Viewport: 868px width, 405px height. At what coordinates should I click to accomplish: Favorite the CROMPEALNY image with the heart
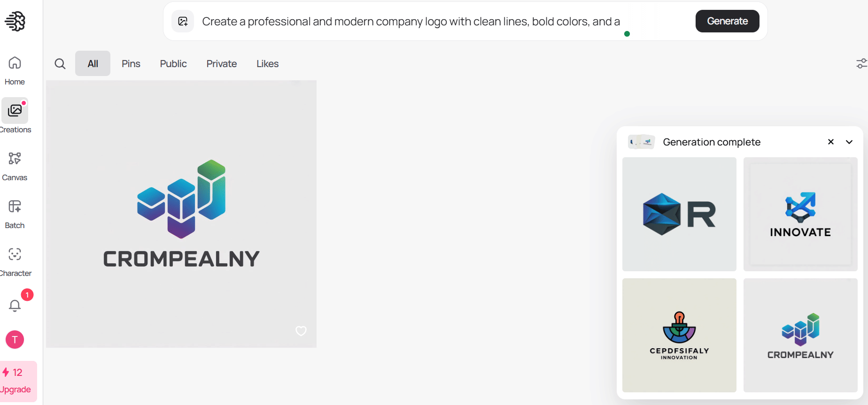click(x=301, y=331)
